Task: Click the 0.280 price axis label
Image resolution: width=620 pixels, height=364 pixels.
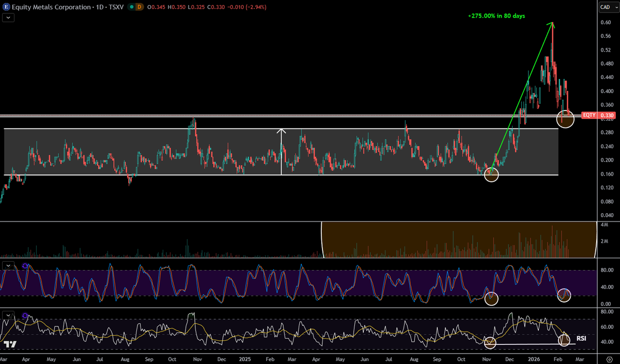Action: coord(607,133)
